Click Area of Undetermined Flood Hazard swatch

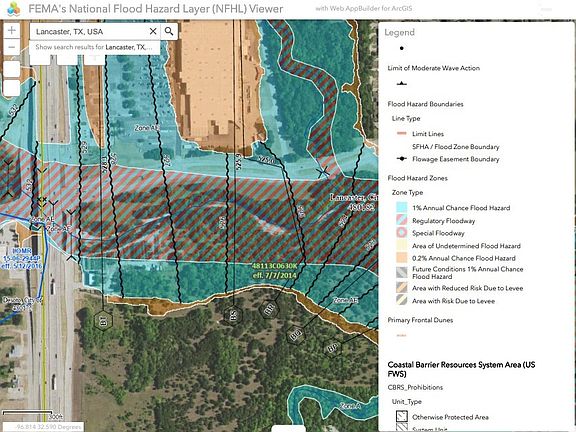coord(402,245)
